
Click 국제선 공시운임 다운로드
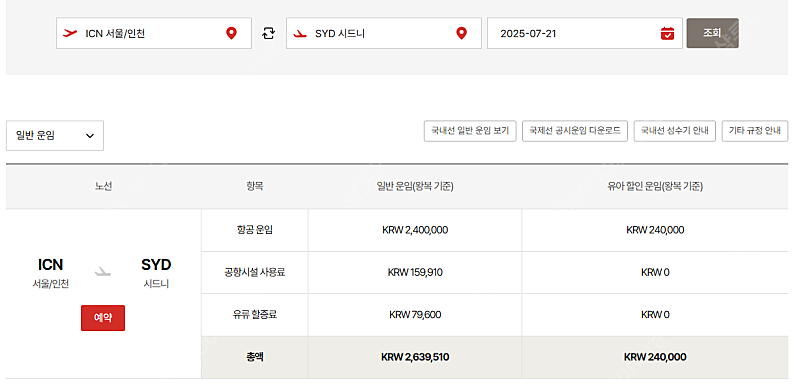(574, 131)
